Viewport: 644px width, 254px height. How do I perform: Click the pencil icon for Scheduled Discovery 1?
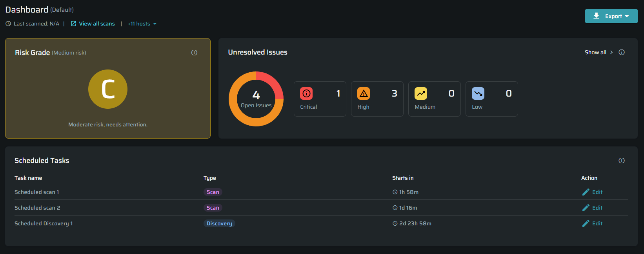pos(586,223)
